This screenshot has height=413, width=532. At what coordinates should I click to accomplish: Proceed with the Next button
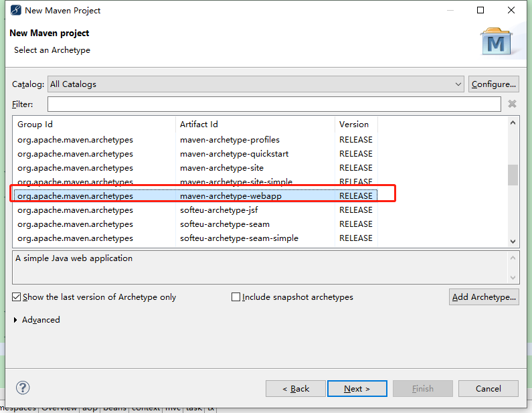pyautogui.click(x=357, y=388)
